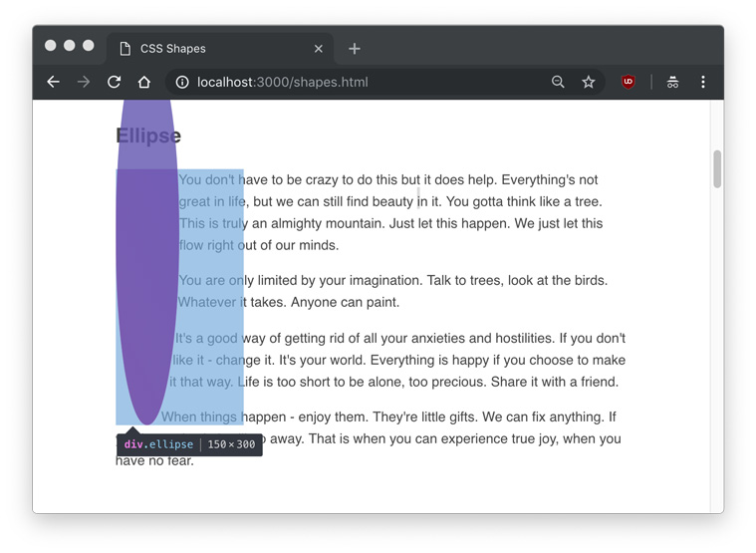Open the uBlock Origin extension
The height and width of the screenshot is (553, 756).
point(629,82)
